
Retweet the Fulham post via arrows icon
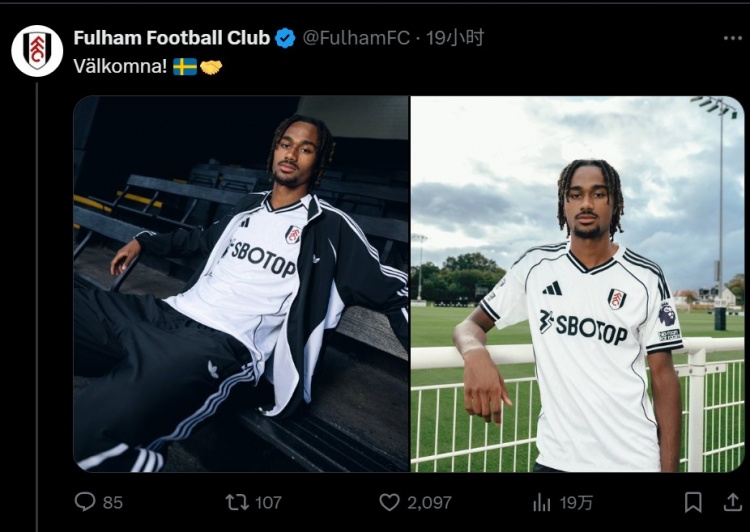234,502
